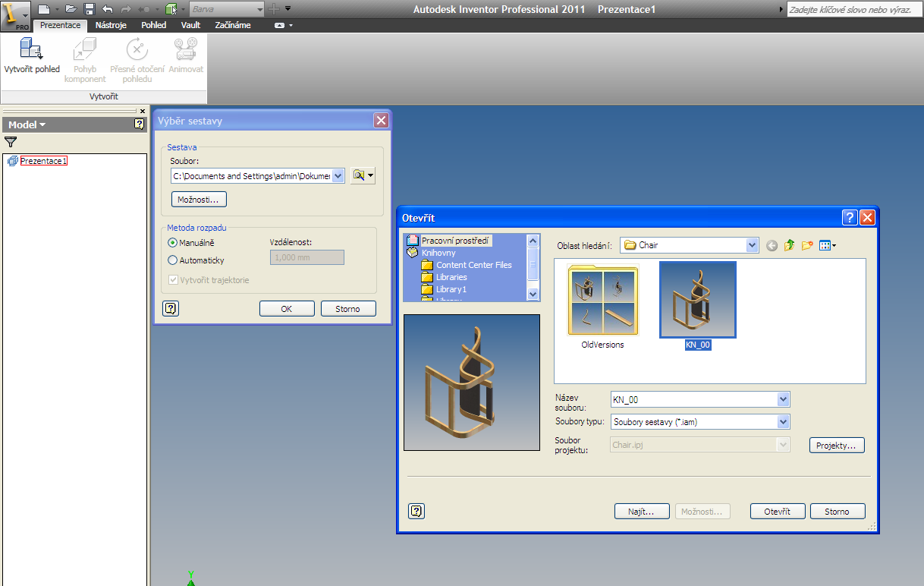
Task: Toggle the Vytvořit trajektorie checkbox
Action: (174, 280)
